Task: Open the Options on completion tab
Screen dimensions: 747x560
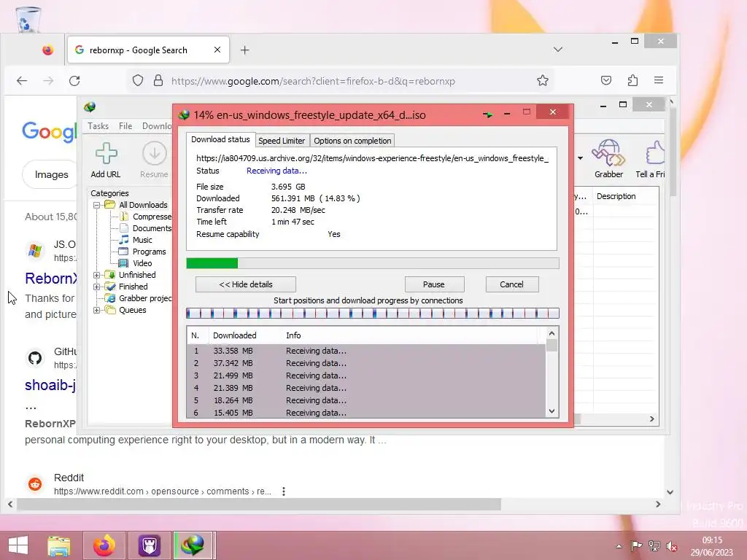Action: tap(352, 141)
